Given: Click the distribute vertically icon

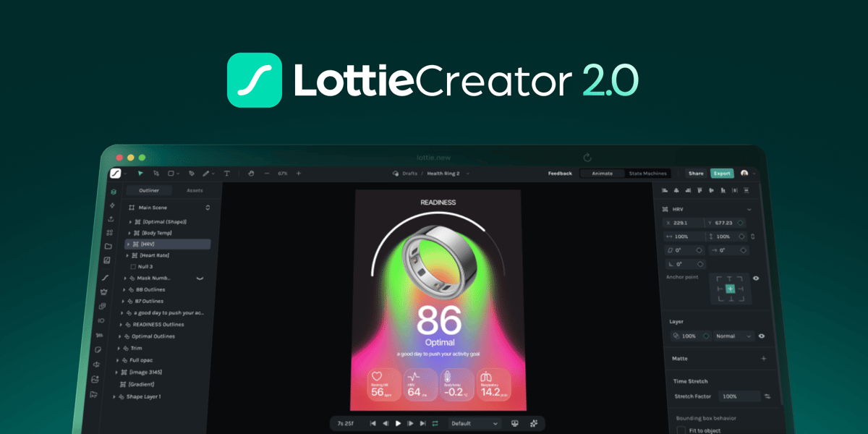Looking at the screenshot, I should point(746,190).
